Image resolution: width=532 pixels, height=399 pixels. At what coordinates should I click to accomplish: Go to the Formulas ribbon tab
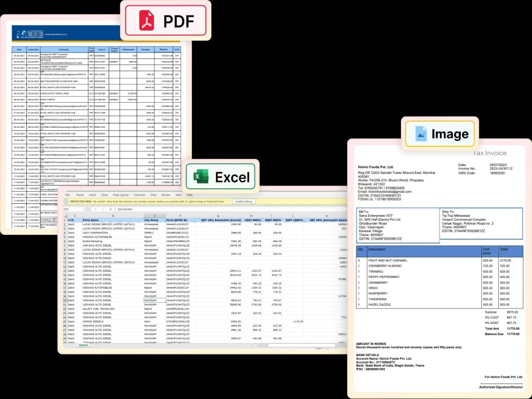pyautogui.click(x=139, y=195)
